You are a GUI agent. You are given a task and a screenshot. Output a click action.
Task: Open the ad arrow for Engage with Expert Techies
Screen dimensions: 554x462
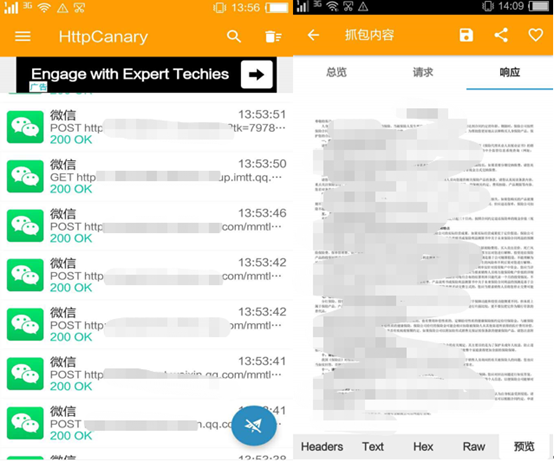(257, 75)
